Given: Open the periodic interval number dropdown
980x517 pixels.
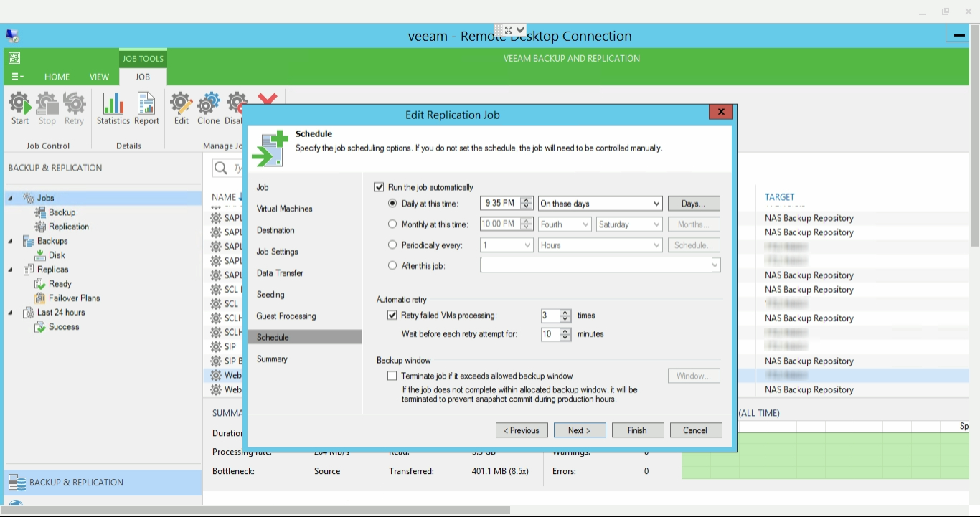Looking at the screenshot, I should click(x=507, y=245).
